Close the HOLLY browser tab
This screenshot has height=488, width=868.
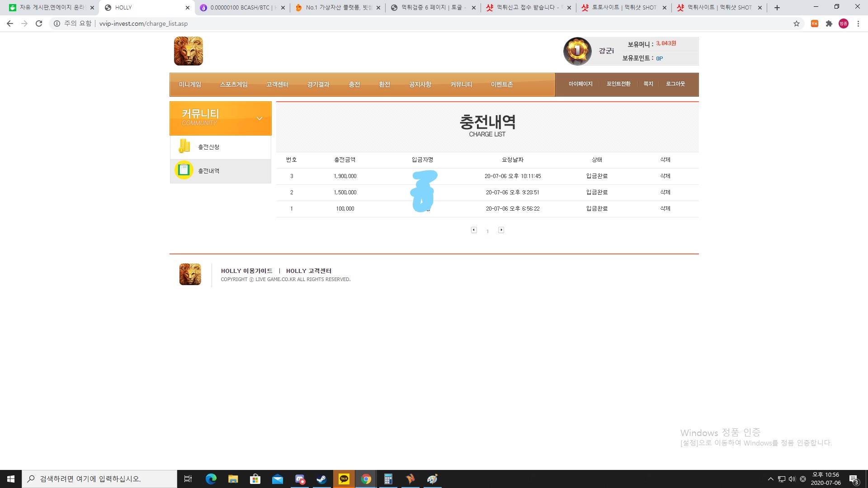[x=188, y=8]
